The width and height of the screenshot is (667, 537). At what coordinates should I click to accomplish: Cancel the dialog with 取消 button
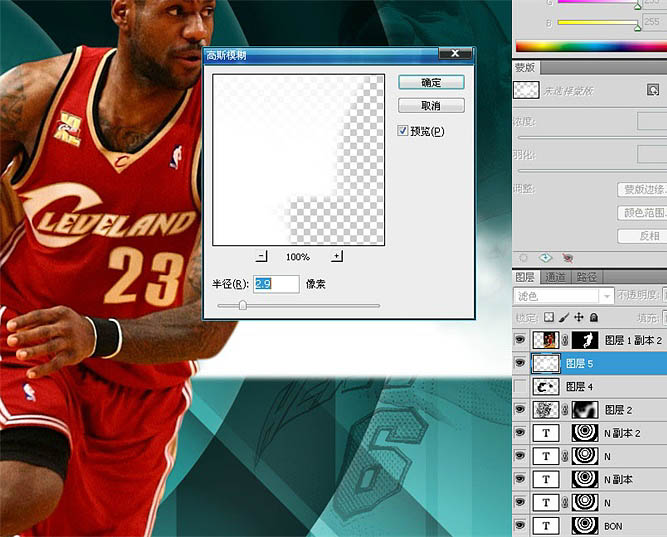[431, 106]
